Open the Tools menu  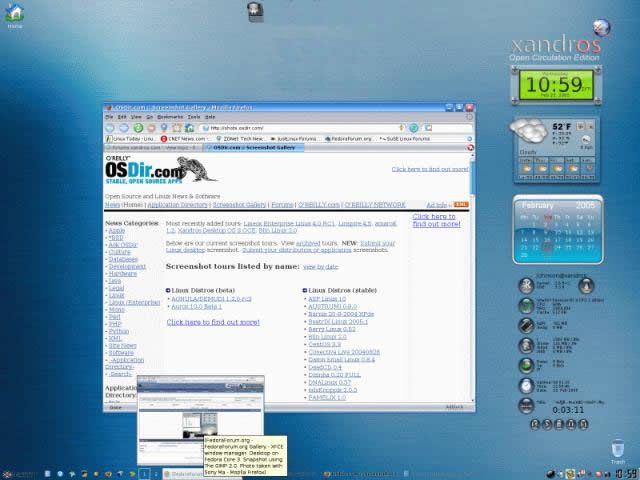tap(194, 117)
